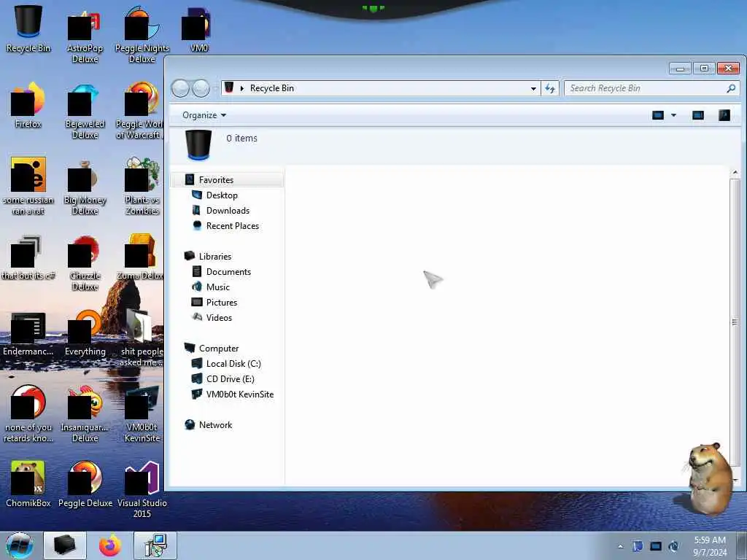Open Recent Places in the sidebar
Viewport: 747px width, 560px height.
point(233,226)
